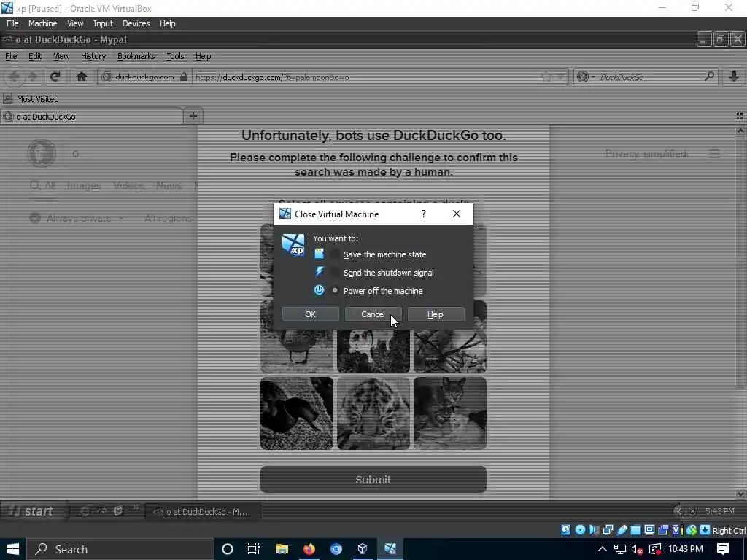Viewport: 747px width, 560px height.
Task: Click the recording icon in the VirtualBox status bar
Action: coord(663,529)
